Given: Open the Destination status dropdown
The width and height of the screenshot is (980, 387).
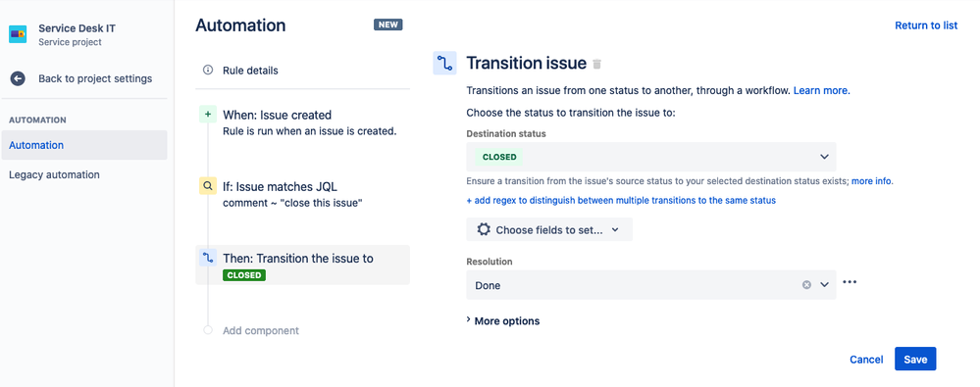Looking at the screenshot, I should pos(651,157).
